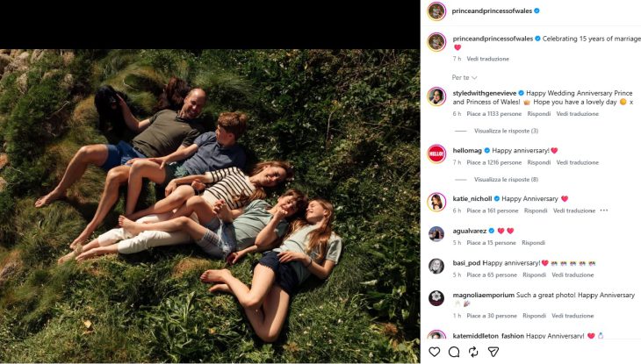This screenshot has width=641, height=364.
Task: Like the post with the heart icon
Action: (435, 352)
